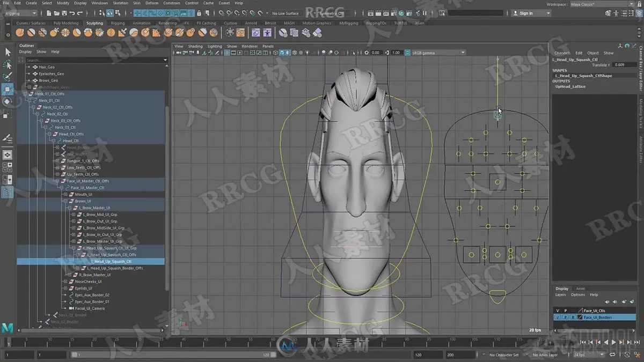Click the Layer Editor Options menu
This screenshot has height=362, width=644.
point(577,295)
